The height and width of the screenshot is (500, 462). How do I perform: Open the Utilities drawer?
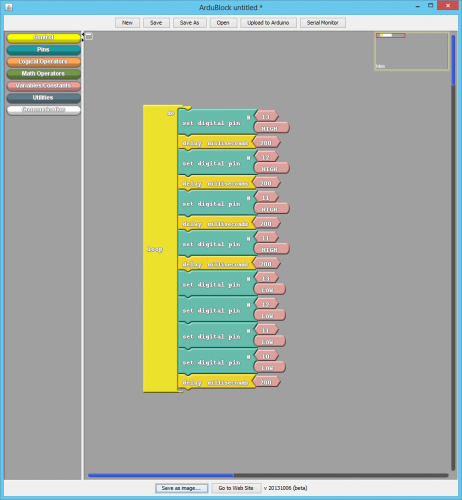(44, 98)
